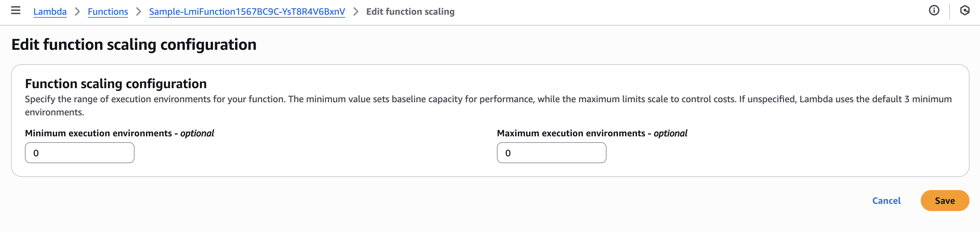Click the chevron before Edit function scaling

[356, 12]
